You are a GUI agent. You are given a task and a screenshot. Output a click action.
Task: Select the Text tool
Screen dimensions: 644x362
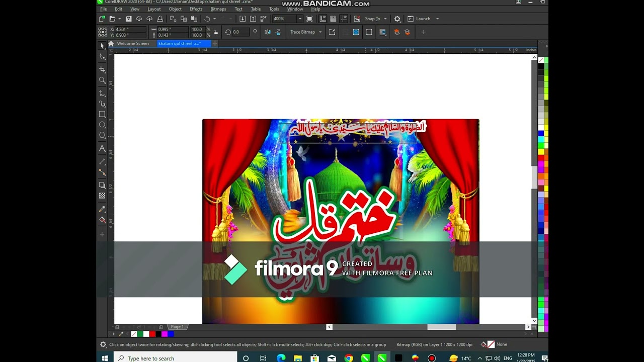(x=102, y=148)
